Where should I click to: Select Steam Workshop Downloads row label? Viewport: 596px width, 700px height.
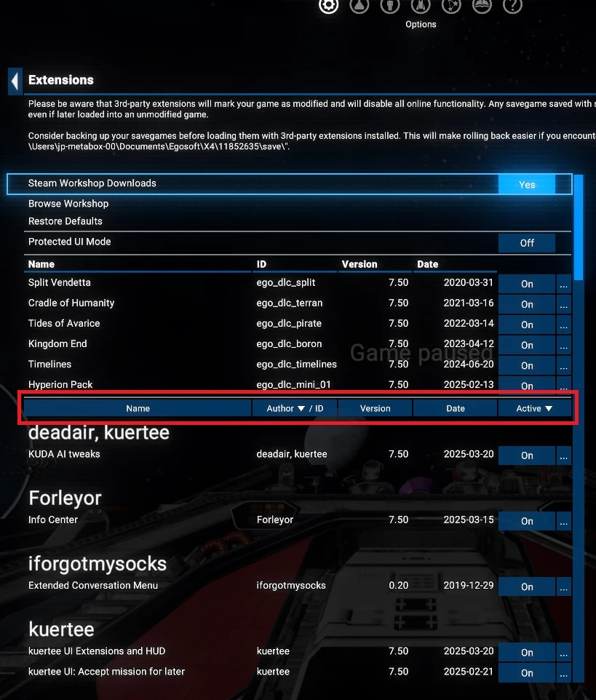click(x=92, y=183)
